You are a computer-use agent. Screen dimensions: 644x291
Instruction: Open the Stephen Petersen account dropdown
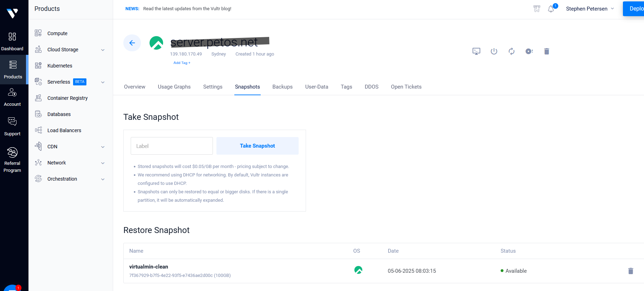590,9
